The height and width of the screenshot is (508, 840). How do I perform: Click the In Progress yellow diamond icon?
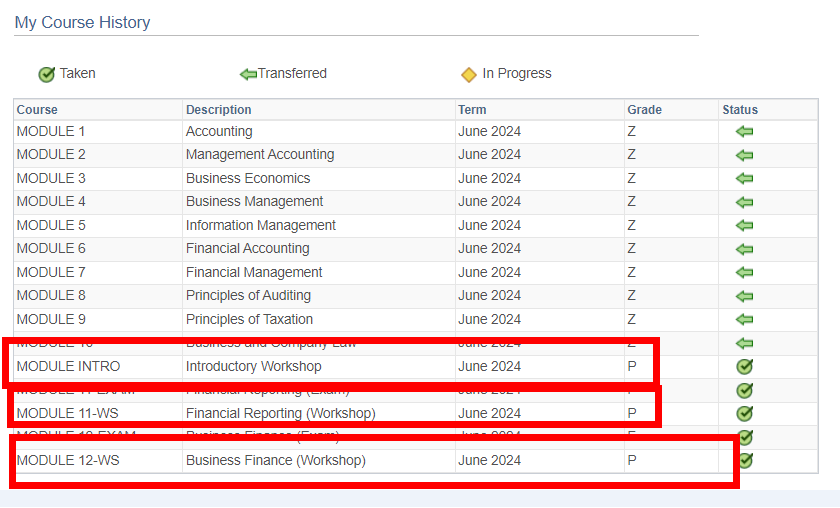(469, 74)
